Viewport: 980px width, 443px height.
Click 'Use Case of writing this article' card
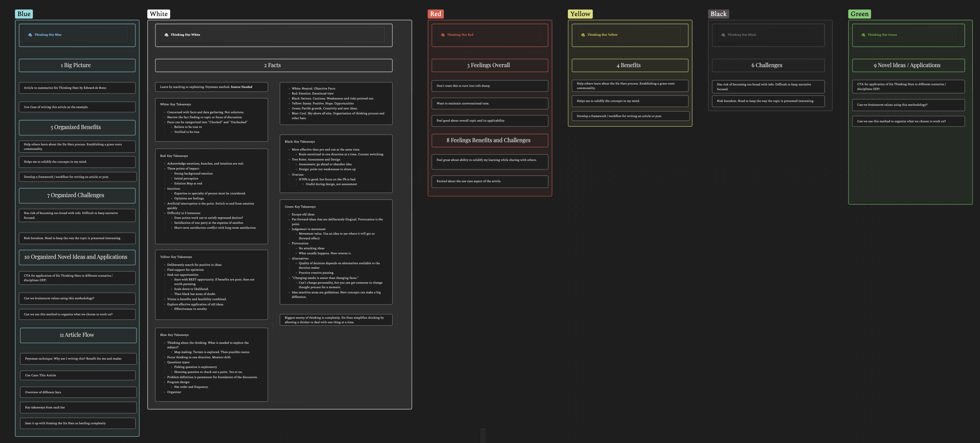pyautogui.click(x=77, y=107)
